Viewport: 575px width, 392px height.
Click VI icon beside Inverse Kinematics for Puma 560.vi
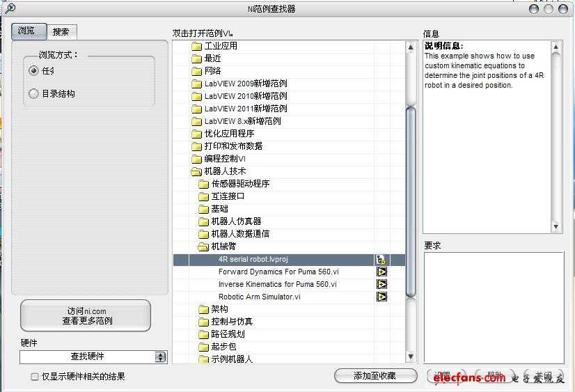[381, 285]
